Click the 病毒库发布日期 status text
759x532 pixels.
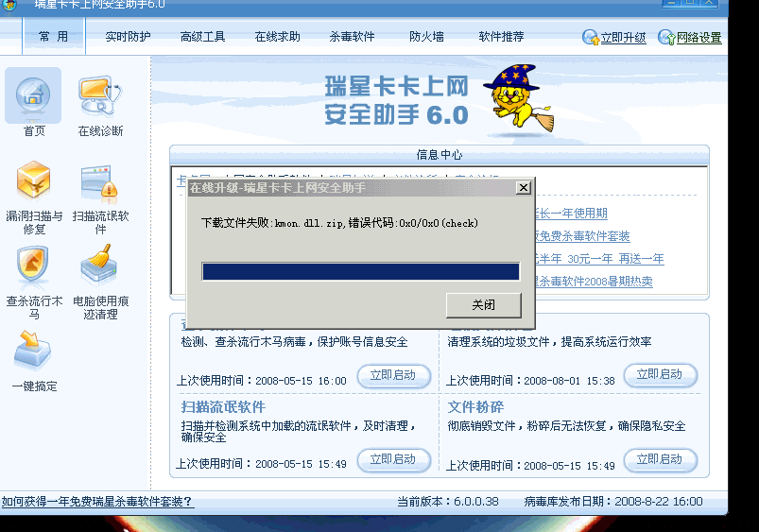[x=613, y=502]
